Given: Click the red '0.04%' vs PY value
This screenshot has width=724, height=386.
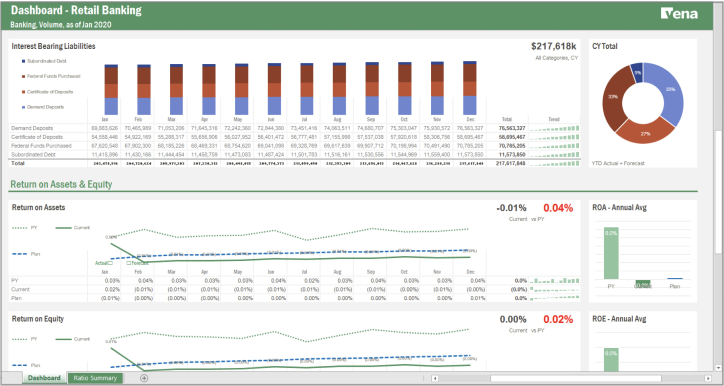Looking at the screenshot, I should click(x=558, y=208).
